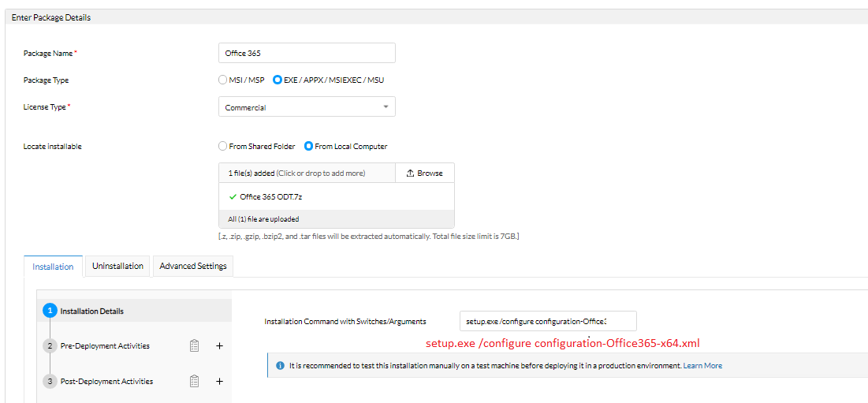This screenshot has width=868, height=403.
Task: Focus the Installation Command input field
Action: [548, 321]
